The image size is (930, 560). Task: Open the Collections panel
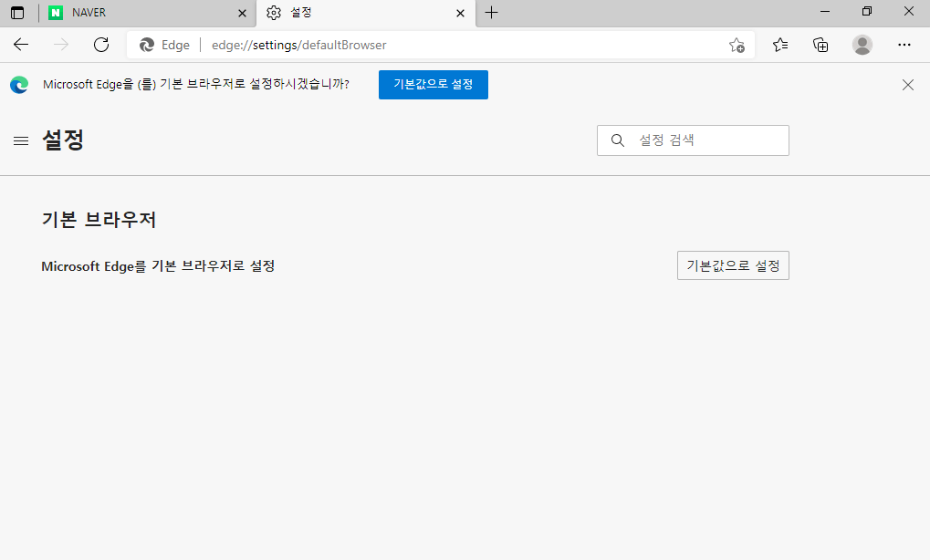point(820,45)
